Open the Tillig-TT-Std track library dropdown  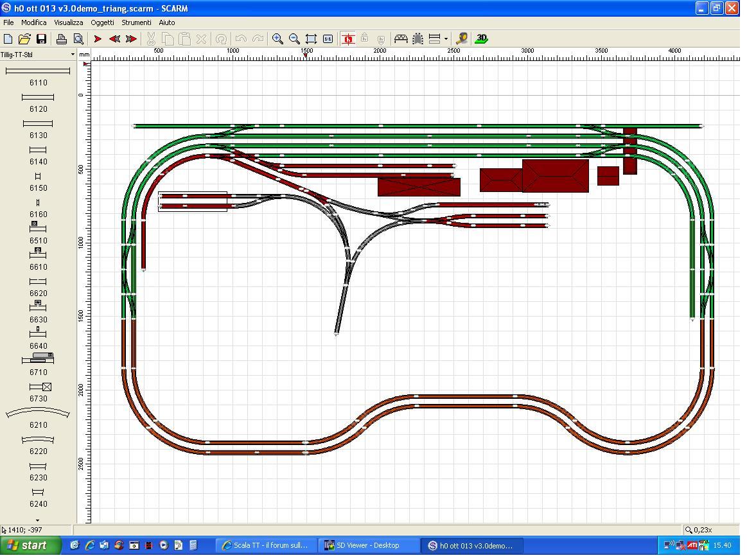coord(38,55)
